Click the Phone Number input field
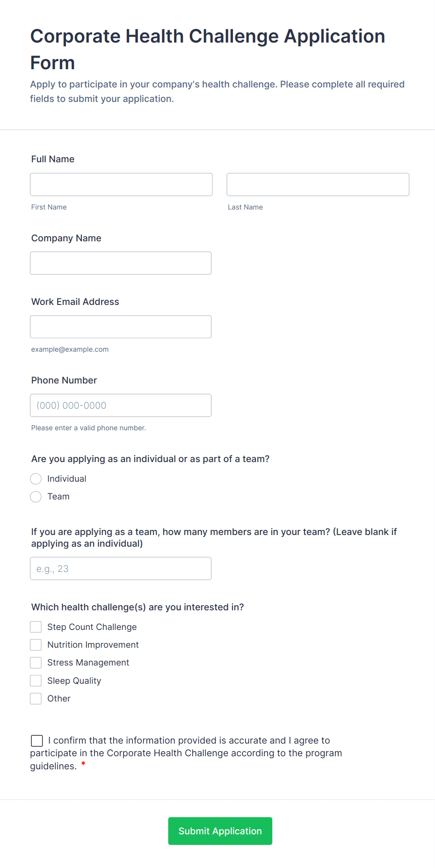Screen dimensions: 435x868 [x=121, y=405]
